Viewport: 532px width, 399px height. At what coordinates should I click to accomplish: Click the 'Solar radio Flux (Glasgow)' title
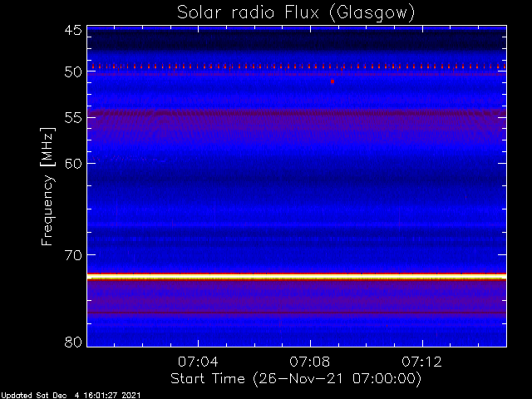pos(296,13)
